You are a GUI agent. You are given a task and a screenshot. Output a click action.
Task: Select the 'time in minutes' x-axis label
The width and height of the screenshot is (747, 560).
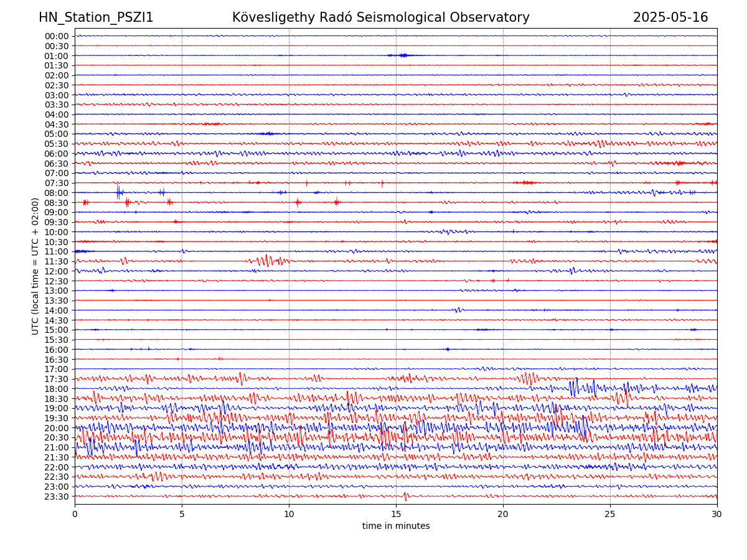(x=396, y=526)
